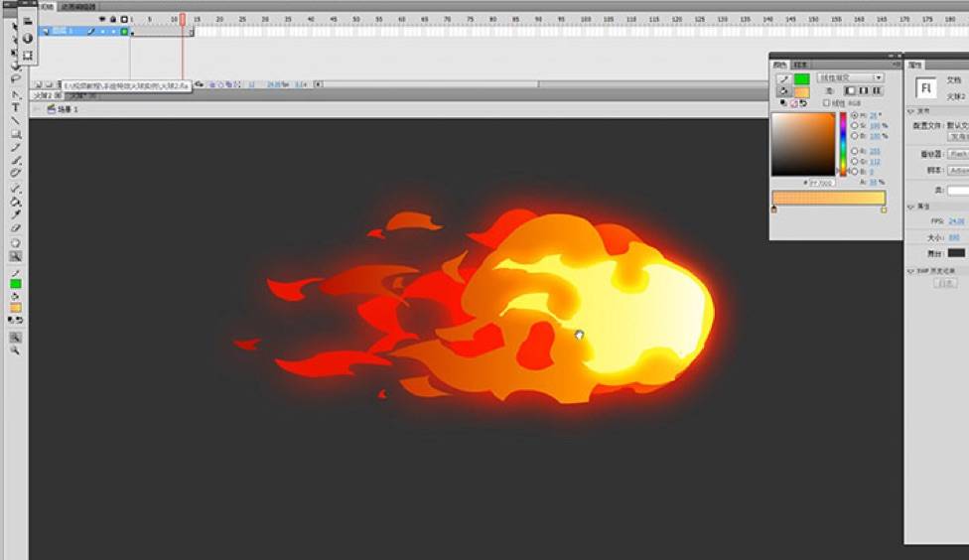Open the Info panel icon

click(x=27, y=38)
